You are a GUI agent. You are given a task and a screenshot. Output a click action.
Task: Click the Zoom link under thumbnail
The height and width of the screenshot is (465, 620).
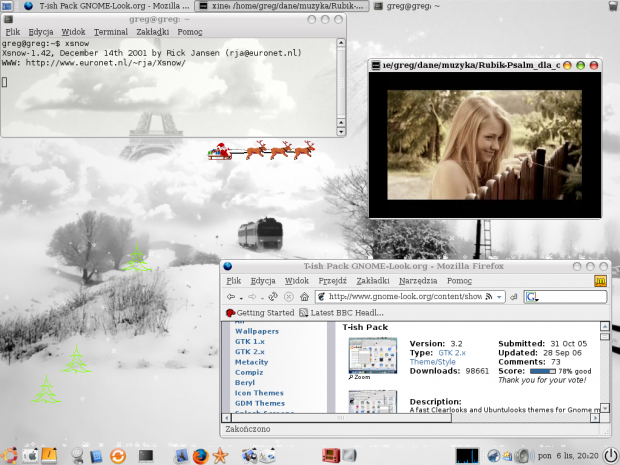pos(359,377)
